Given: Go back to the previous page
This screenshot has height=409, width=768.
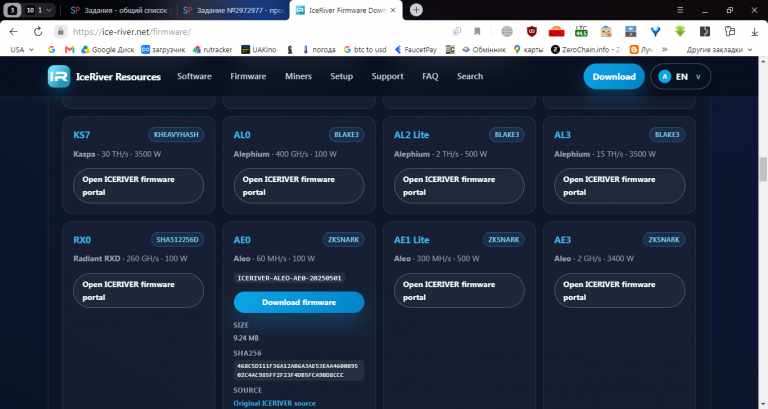Looking at the screenshot, I should click(13, 31).
